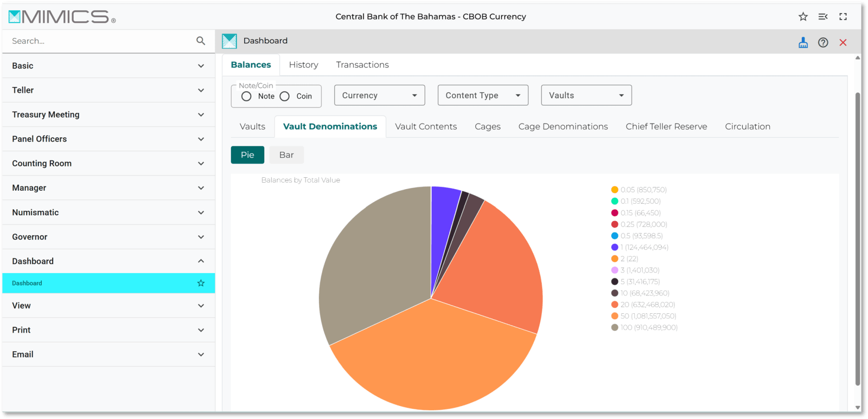Expand the Governor sidebar section
The image size is (868, 419).
click(x=108, y=237)
